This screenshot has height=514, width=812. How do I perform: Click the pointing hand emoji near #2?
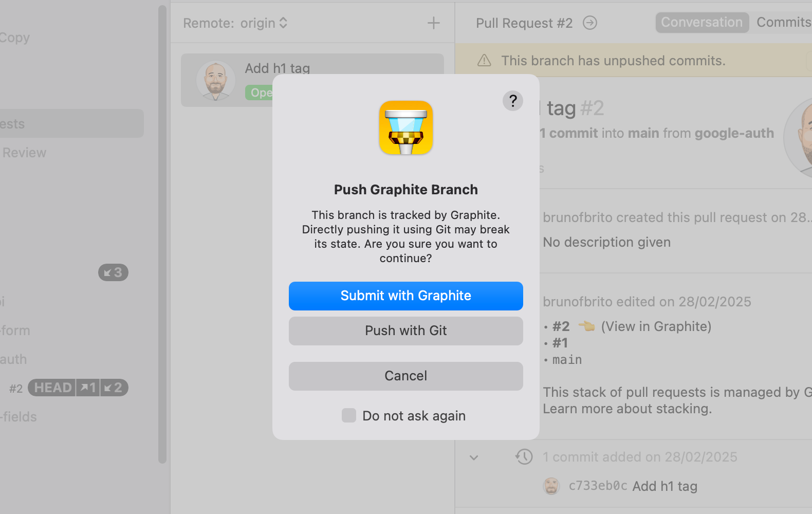(x=586, y=326)
